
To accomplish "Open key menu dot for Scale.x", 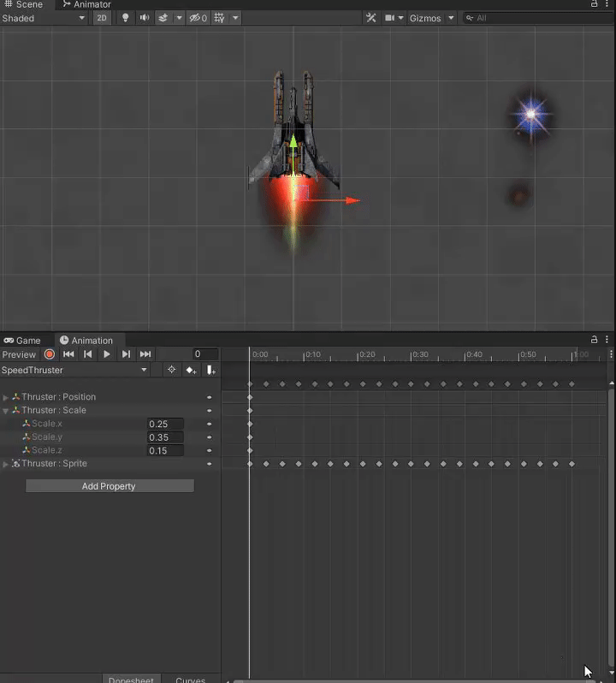I will tap(210, 424).
